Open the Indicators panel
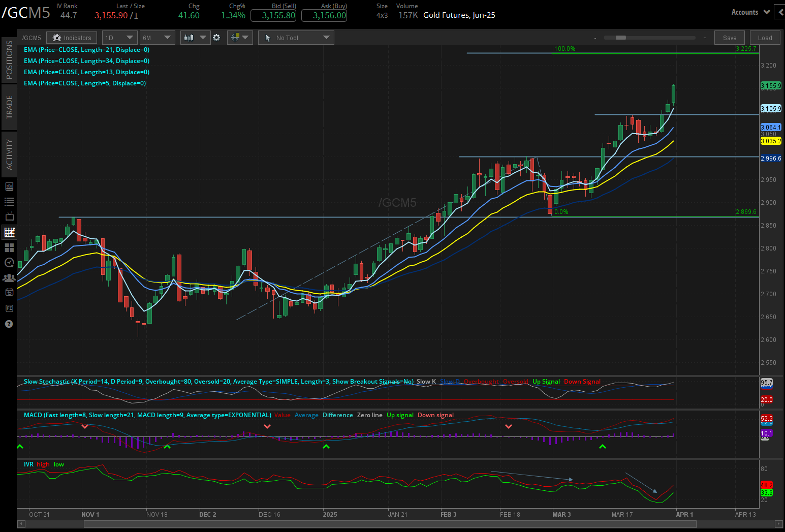 pos(71,37)
